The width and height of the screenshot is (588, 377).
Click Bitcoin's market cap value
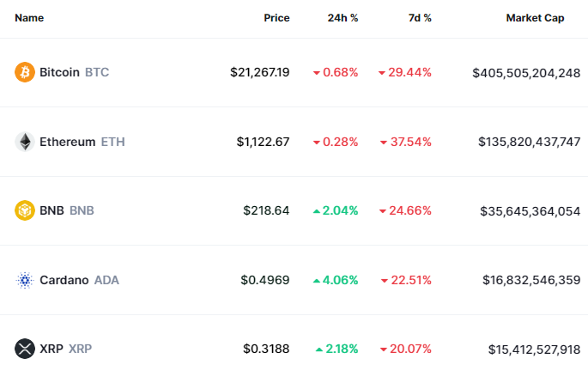[526, 72]
